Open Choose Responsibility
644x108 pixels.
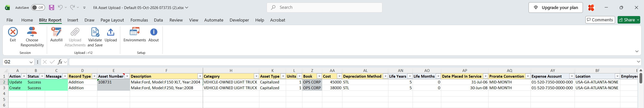tap(32, 37)
